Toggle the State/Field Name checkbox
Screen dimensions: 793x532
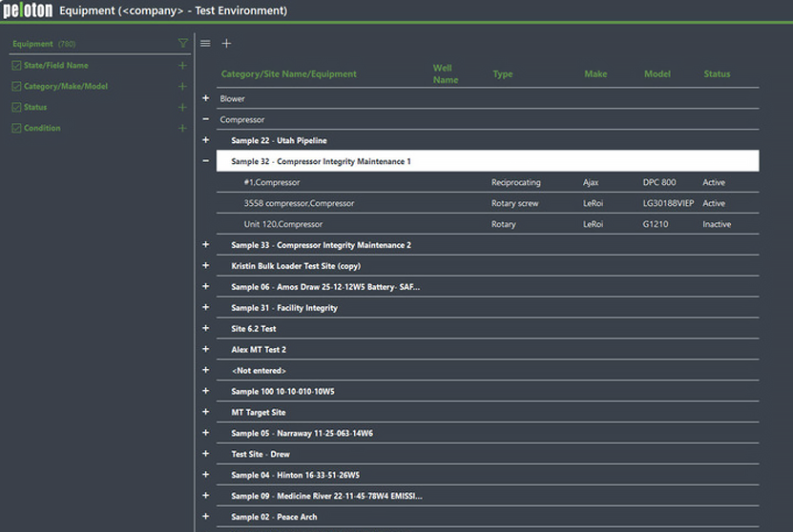click(x=16, y=66)
